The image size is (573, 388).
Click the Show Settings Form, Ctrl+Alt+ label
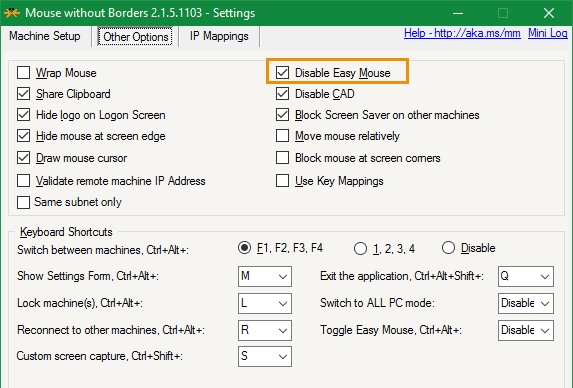[x=88, y=276]
